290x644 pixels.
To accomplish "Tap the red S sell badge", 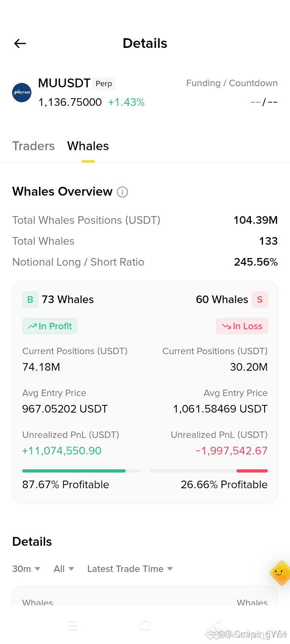I will 260,299.
